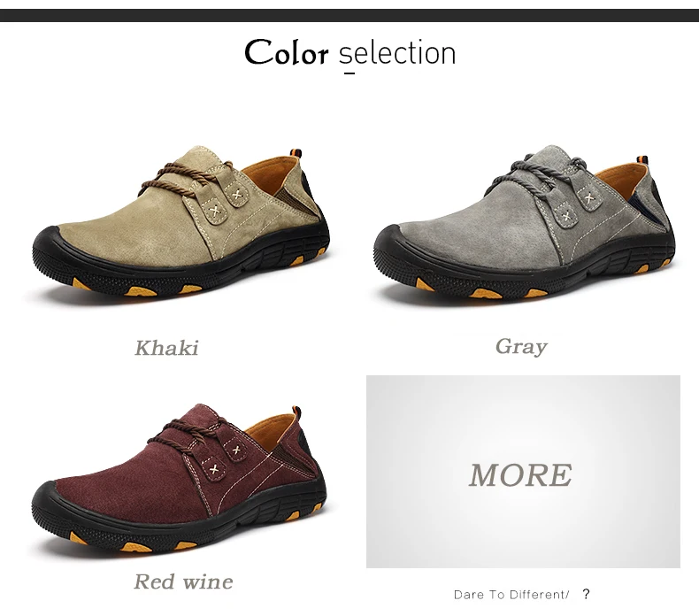Click the Color selection heading

pos(350,52)
